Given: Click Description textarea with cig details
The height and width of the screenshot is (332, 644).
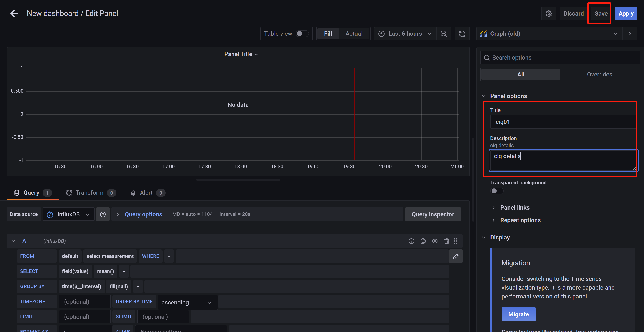Looking at the screenshot, I should coord(563,160).
